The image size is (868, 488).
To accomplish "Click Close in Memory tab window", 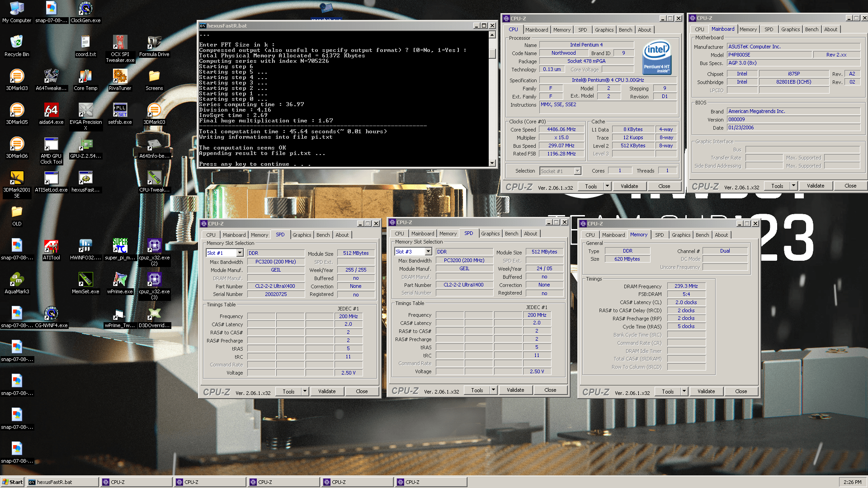I will coord(741,391).
